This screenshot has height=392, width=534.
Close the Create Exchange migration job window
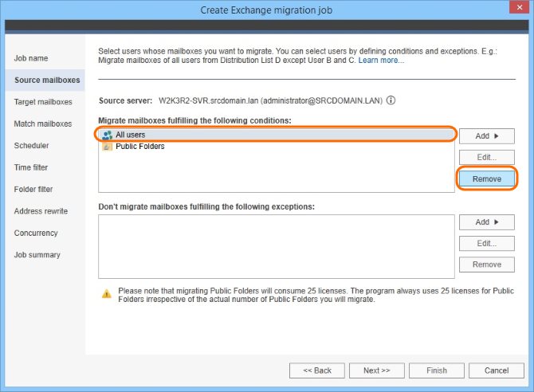point(520,7)
